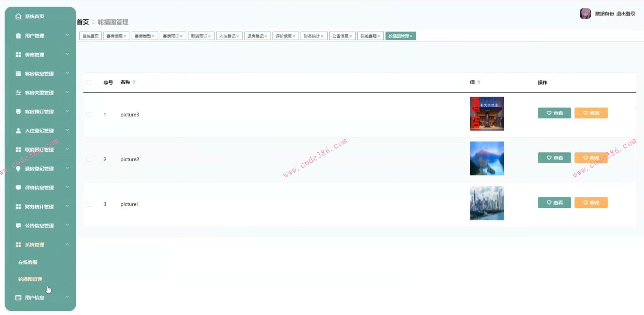This screenshot has width=644, height=315.
Task: Close the 取消预订 tab with its ×
Action: coord(209,36)
